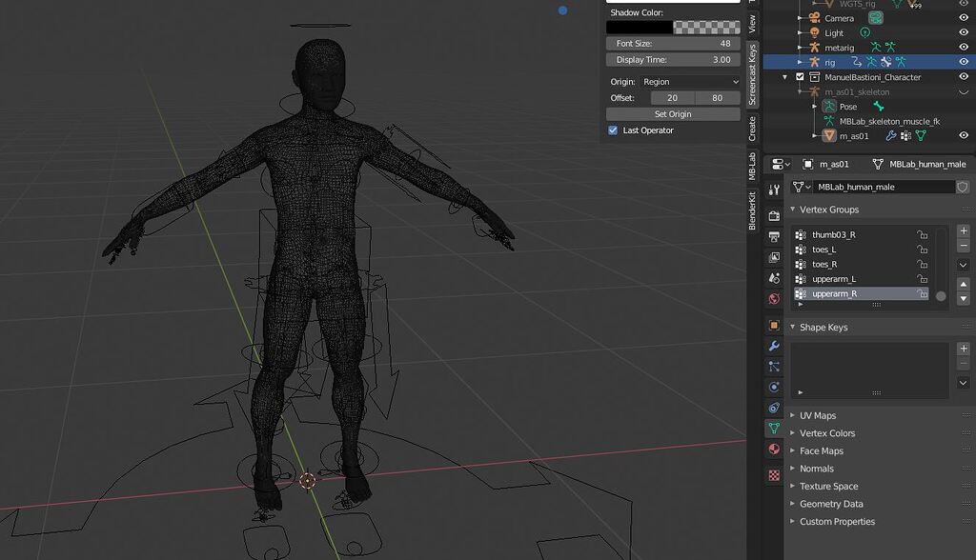This screenshot has height=560, width=976.
Task: Open the Texture properties checker tab
Action: [774, 475]
